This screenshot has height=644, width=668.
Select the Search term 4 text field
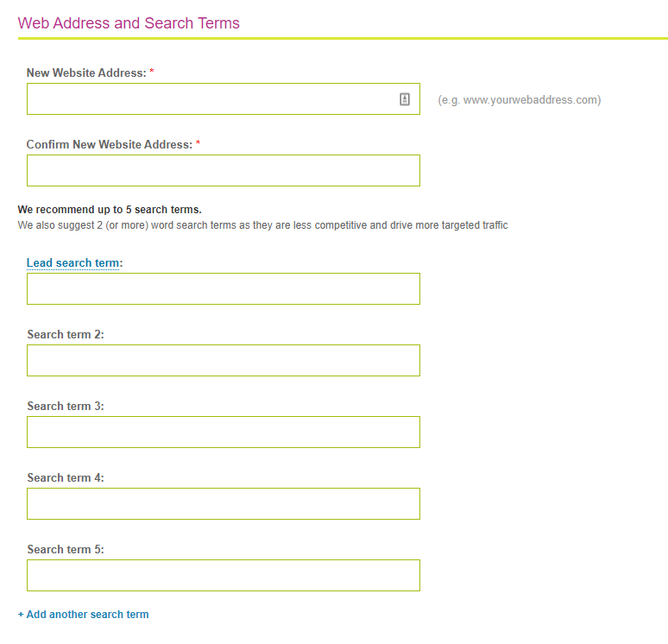(223, 504)
